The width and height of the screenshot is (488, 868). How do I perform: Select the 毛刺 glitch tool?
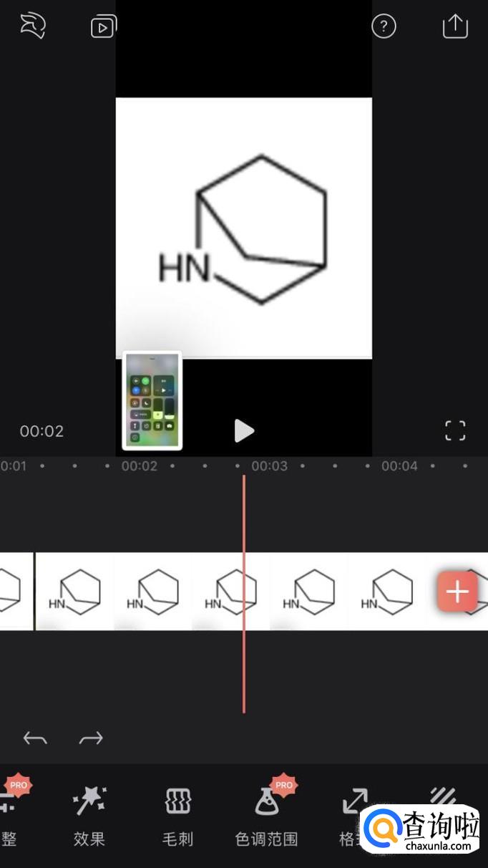(177, 816)
